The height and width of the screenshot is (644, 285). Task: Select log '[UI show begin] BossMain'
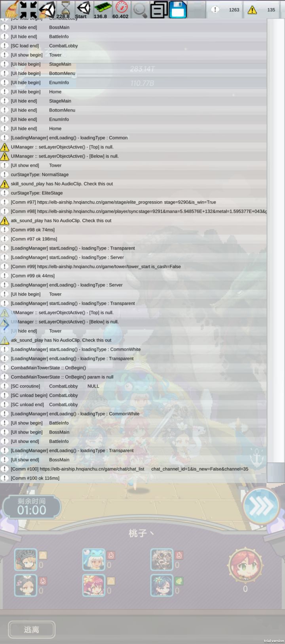133,432
